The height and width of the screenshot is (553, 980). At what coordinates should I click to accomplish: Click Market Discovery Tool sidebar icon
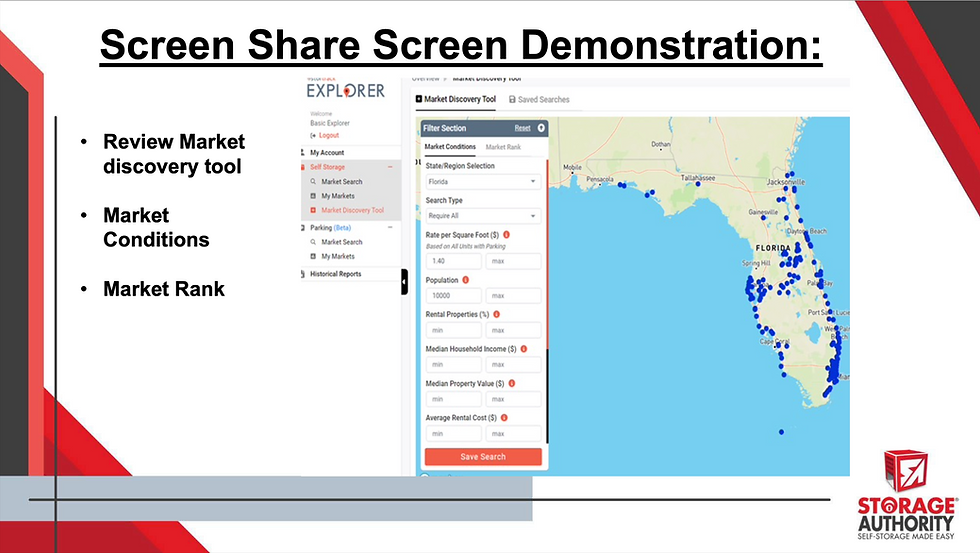click(x=313, y=211)
